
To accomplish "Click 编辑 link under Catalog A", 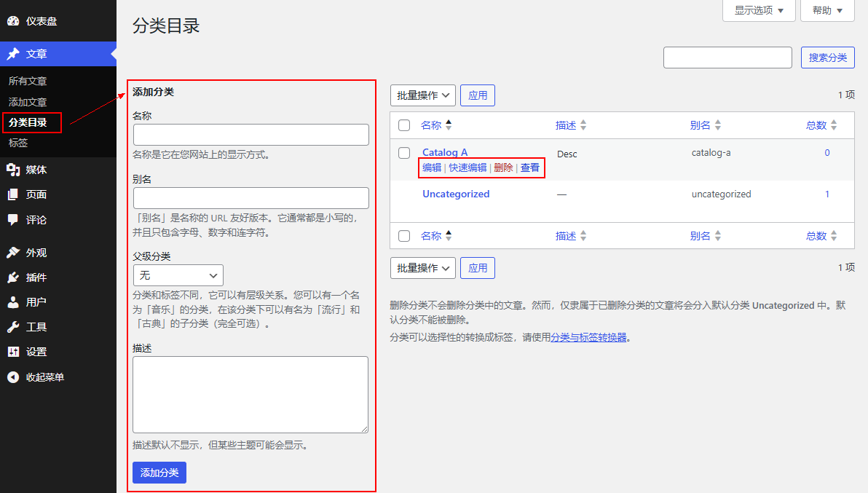I will click(x=432, y=167).
